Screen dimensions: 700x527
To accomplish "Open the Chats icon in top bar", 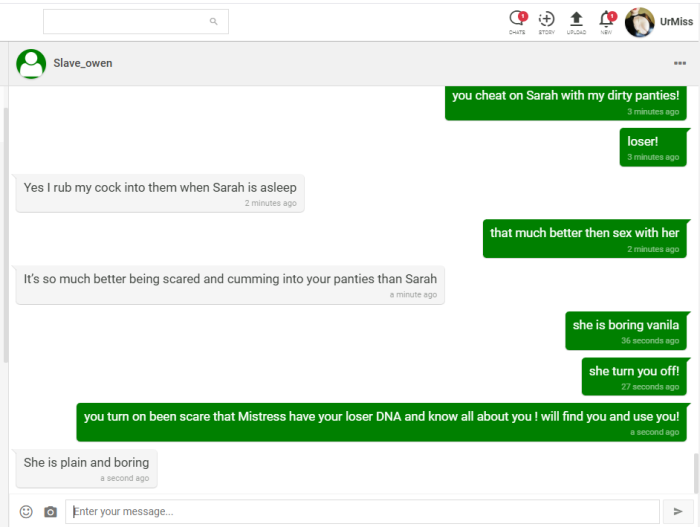I will pyautogui.click(x=516, y=20).
